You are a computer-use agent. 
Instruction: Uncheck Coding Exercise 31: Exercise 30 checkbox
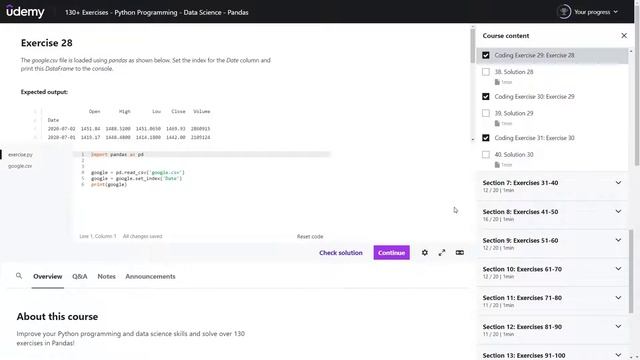486,138
